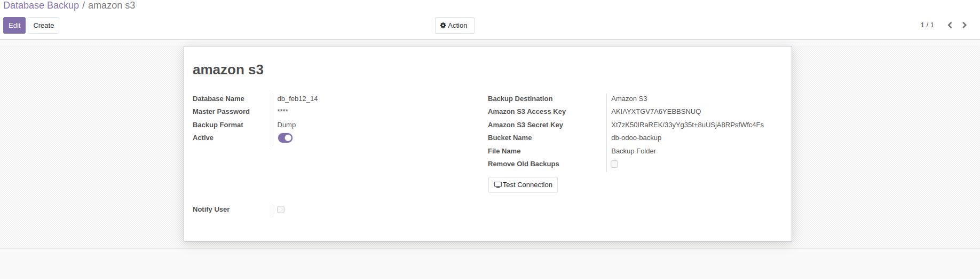Run Test Connection

(523, 185)
